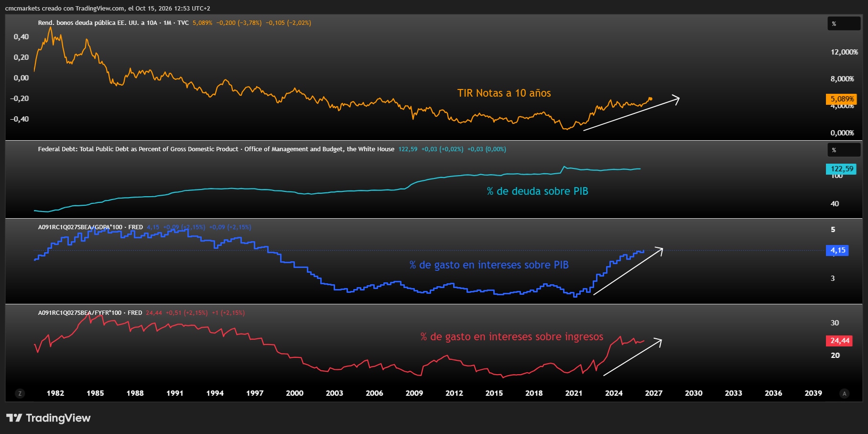This screenshot has width=868, height=434.
Task: Click the Z timezone icon on the time axis
Action: [20, 393]
